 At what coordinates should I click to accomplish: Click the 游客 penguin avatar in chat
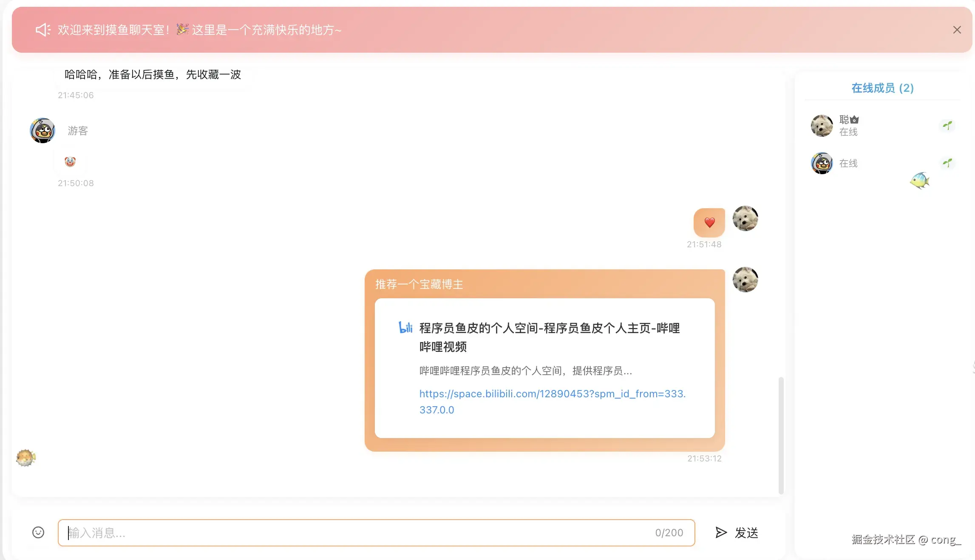click(x=43, y=130)
